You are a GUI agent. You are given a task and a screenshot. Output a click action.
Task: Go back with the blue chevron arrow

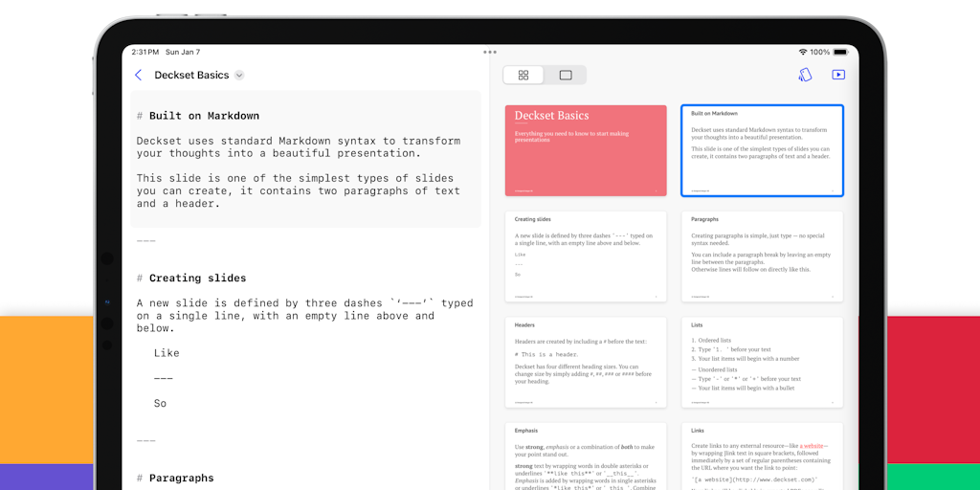click(x=138, y=75)
